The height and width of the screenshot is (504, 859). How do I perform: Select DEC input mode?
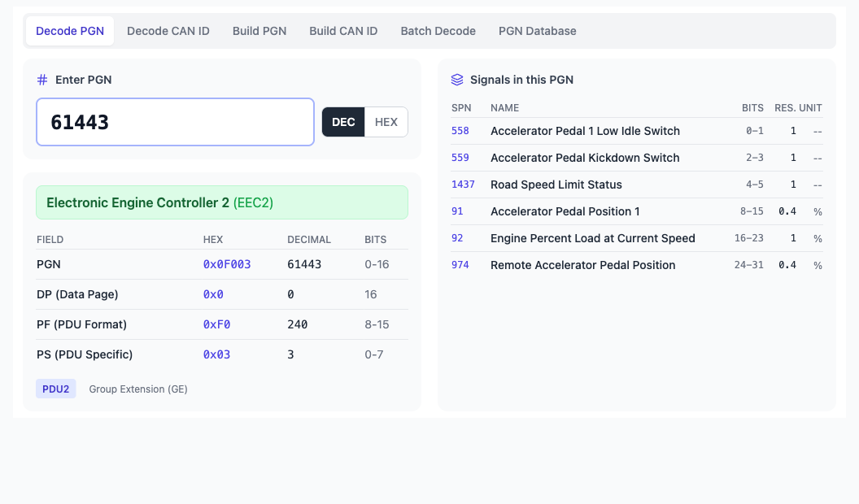(x=342, y=121)
